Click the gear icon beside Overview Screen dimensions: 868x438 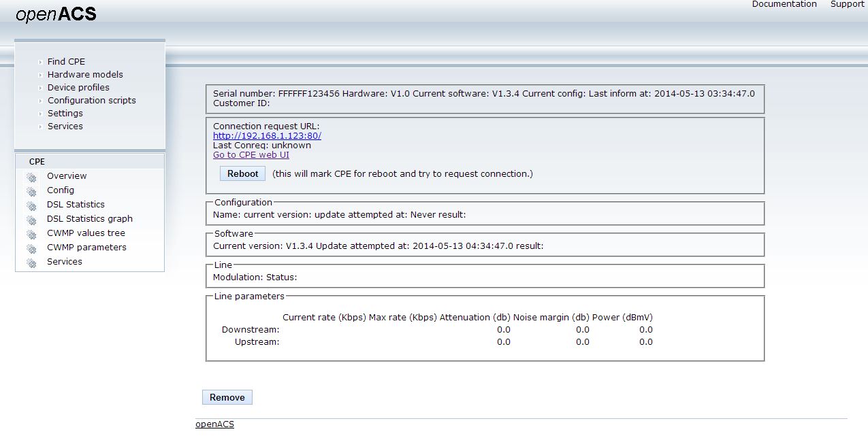(x=31, y=177)
